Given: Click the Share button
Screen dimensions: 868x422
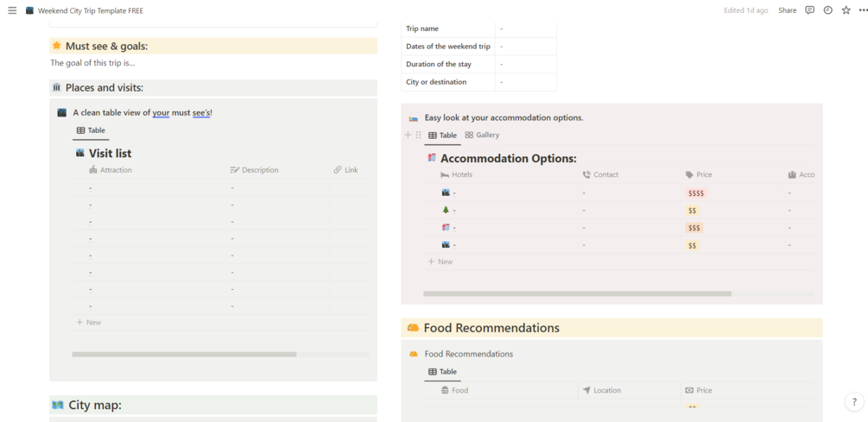Looking at the screenshot, I should pos(787,10).
